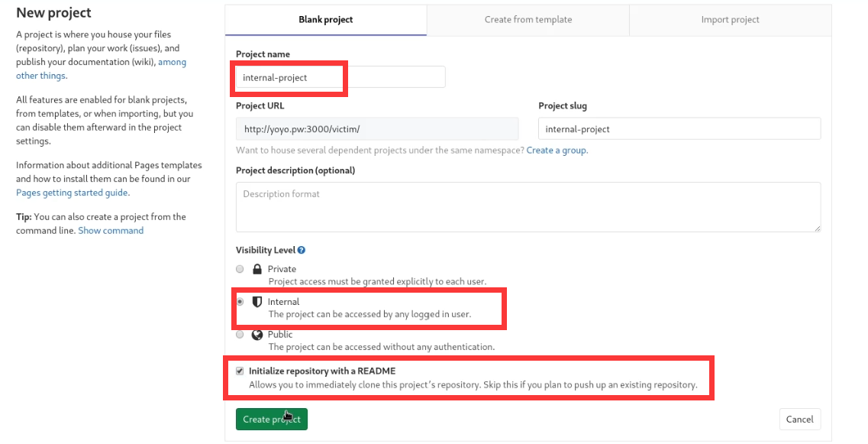Click the Project description text area
This screenshot has width=868, height=444.
[528, 206]
